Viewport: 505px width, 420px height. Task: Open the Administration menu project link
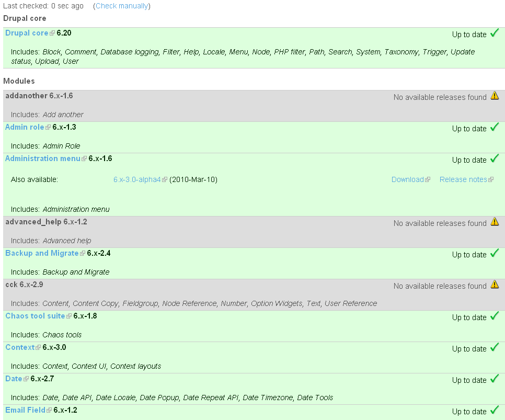coord(43,158)
